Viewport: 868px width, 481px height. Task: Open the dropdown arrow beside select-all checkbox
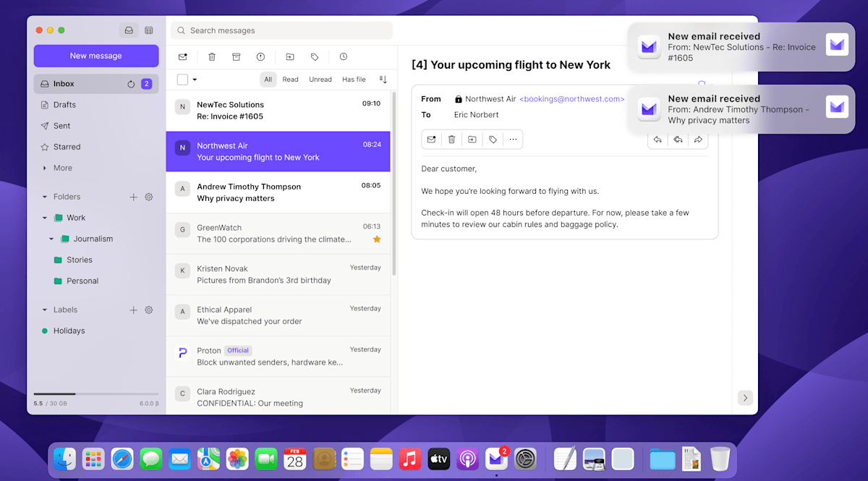coord(195,80)
